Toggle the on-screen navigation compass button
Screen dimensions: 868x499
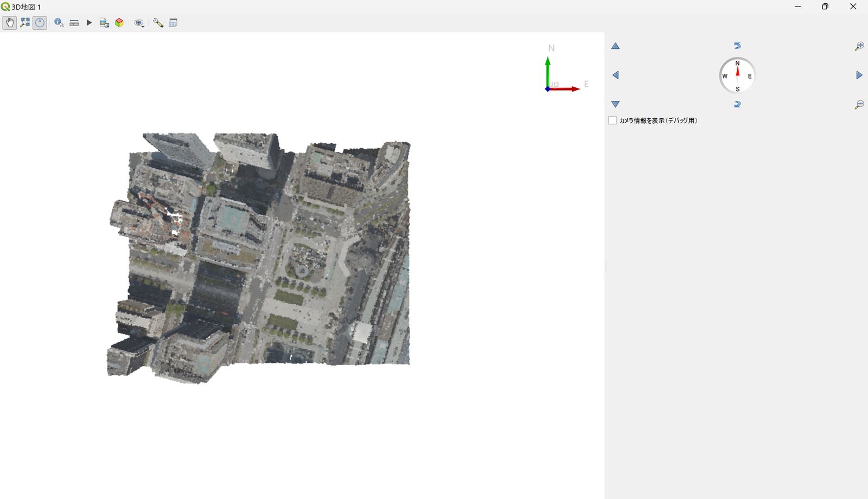(40, 23)
